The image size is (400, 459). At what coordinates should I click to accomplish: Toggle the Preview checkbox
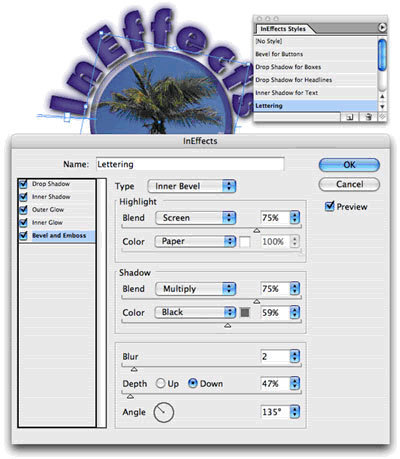click(329, 206)
